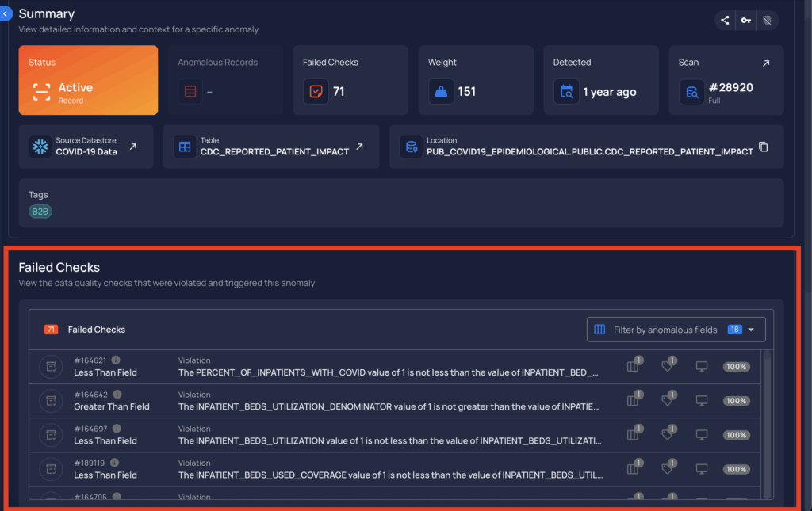Copy the Location path
This screenshot has height=511, width=812.
tap(764, 147)
